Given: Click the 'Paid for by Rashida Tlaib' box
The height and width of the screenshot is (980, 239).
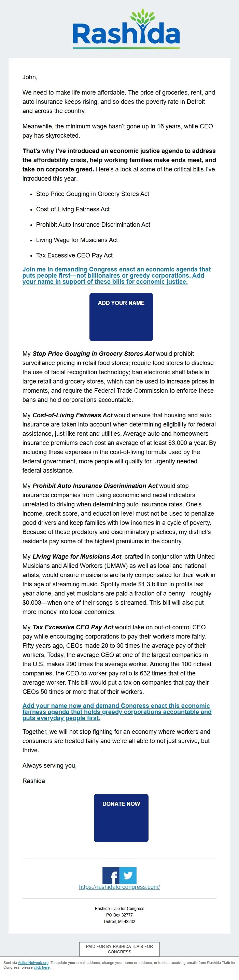Looking at the screenshot, I should pyautogui.click(x=119, y=949).
